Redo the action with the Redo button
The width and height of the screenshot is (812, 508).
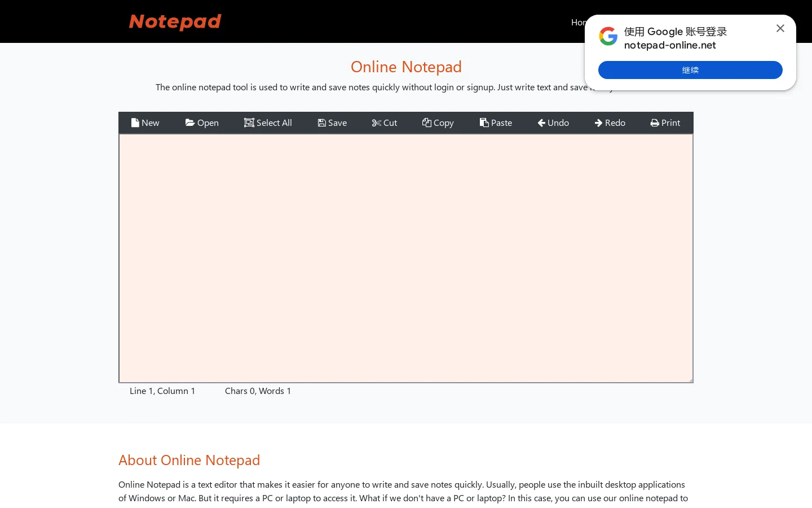pyautogui.click(x=610, y=122)
